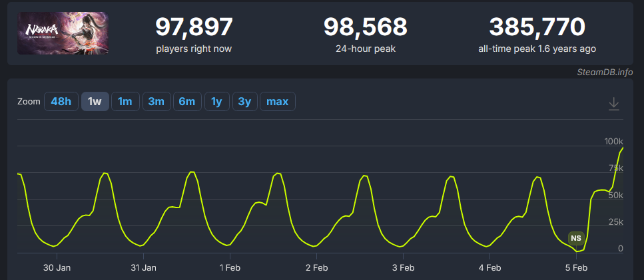Open the NS event marker badge

[576, 238]
